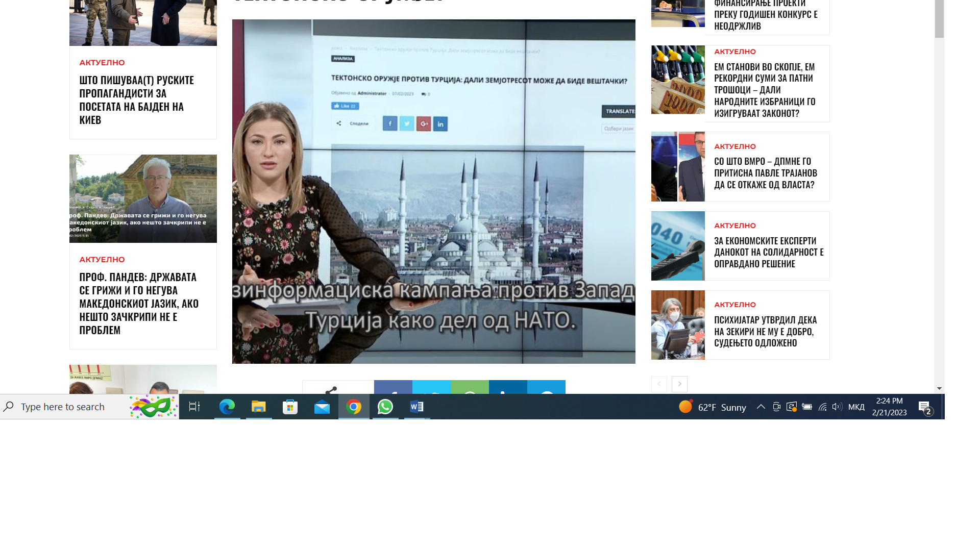Go to next sidebar articles page
980x551 pixels.
(x=679, y=384)
